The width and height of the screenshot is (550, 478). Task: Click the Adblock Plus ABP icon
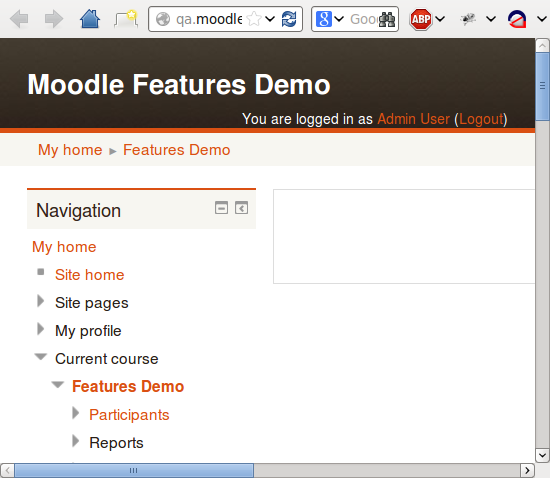point(420,19)
